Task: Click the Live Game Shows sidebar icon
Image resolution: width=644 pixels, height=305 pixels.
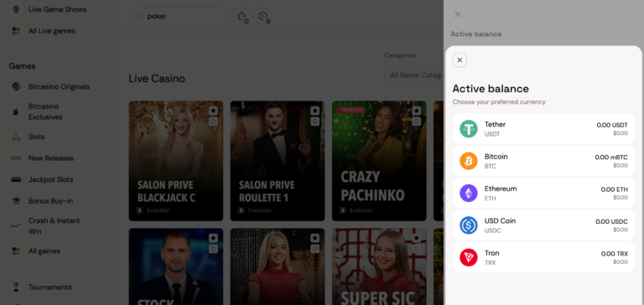Action: [x=16, y=9]
